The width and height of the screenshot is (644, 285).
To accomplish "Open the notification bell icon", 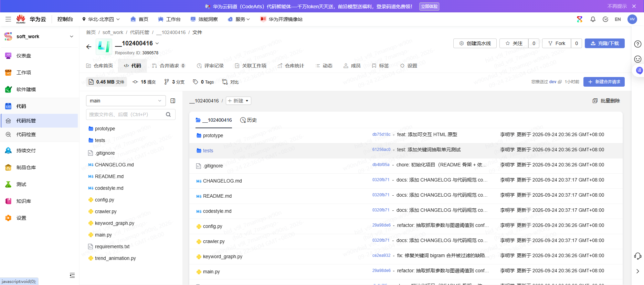I will 593,19.
